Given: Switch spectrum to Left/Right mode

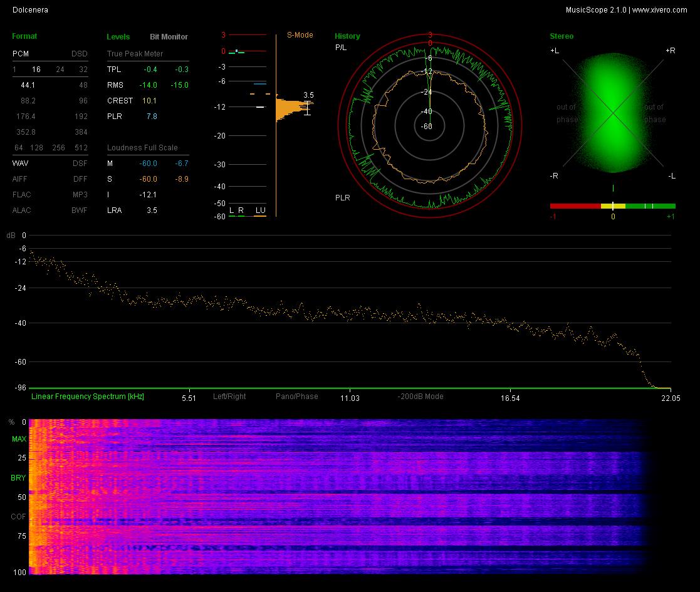Looking at the screenshot, I should click(229, 396).
